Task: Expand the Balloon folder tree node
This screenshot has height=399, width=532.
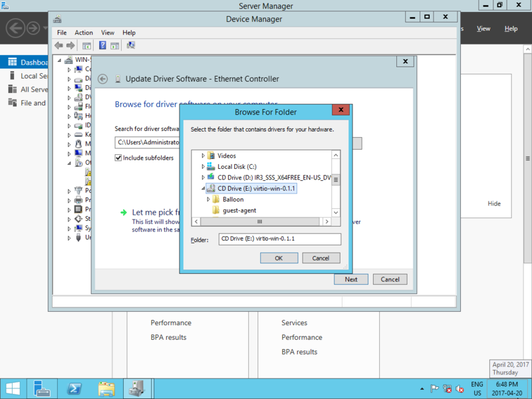Action: pos(208,199)
